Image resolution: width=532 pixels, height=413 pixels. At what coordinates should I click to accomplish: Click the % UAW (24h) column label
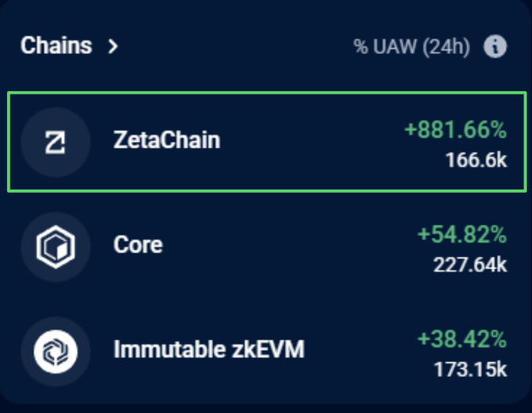(x=411, y=46)
